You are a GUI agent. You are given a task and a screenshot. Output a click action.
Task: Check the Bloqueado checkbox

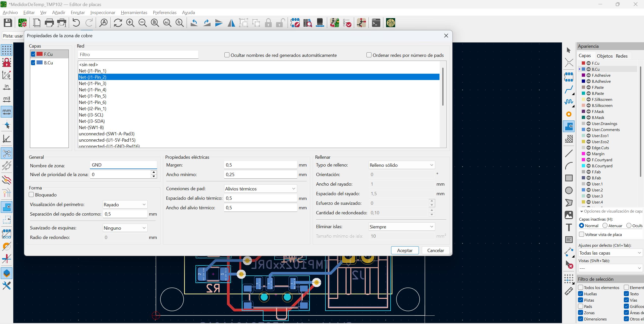tap(31, 195)
